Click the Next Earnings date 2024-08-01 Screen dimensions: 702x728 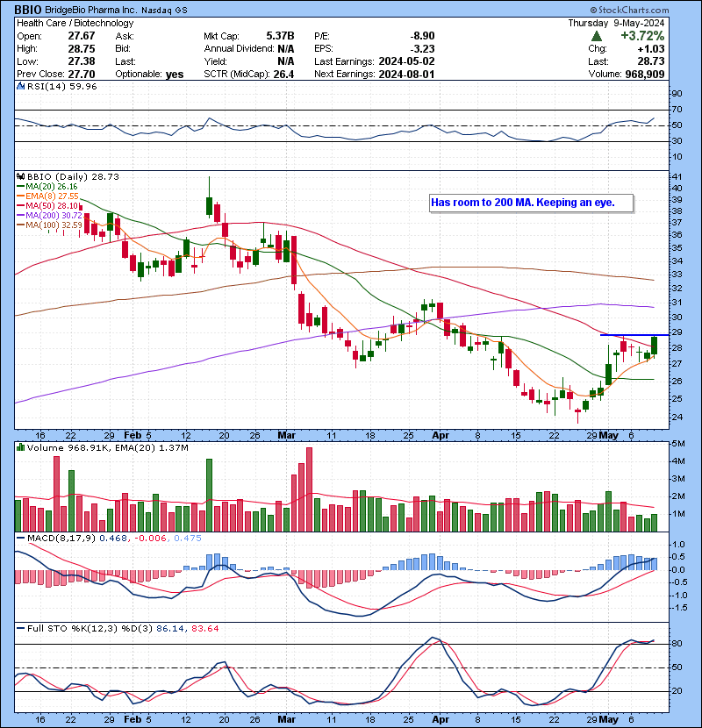click(406, 75)
